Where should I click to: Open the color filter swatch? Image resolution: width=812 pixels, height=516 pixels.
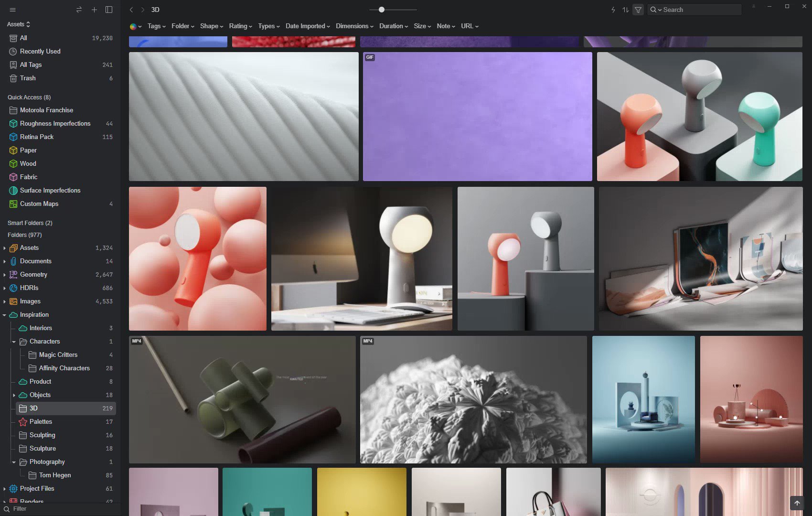tap(136, 26)
